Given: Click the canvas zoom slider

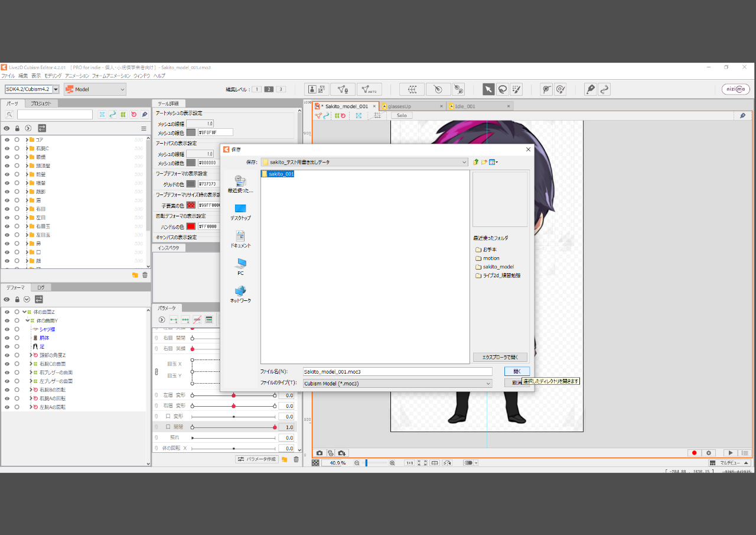Looking at the screenshot, I should 376,463.
